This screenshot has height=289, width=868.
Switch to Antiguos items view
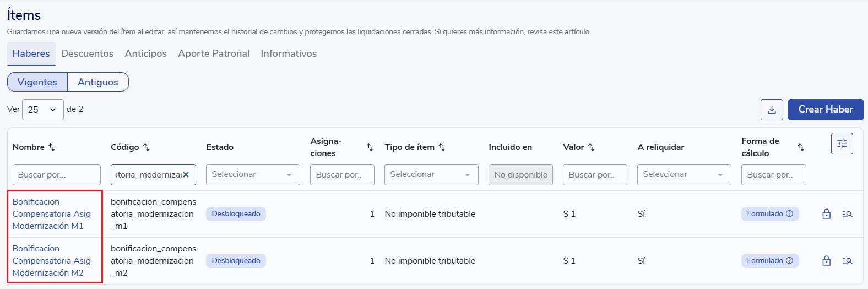(x=98, y=82)
